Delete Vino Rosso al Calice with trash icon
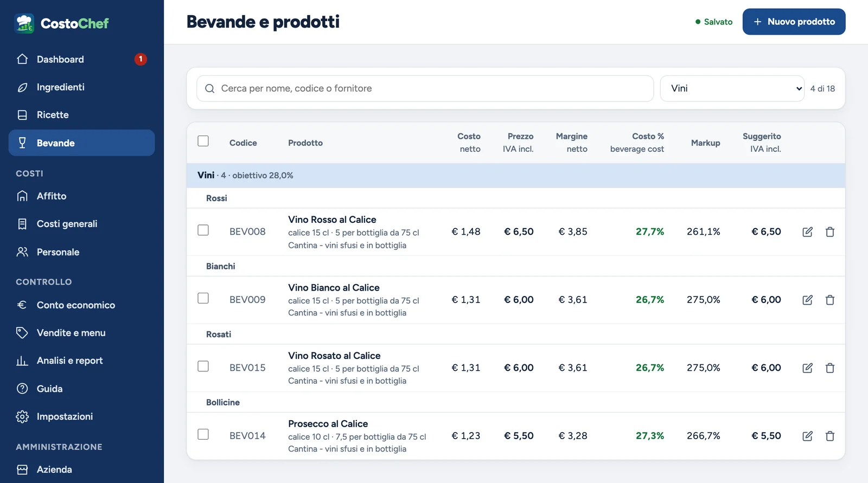Screen dimensions: 868x483 [830, 232]
